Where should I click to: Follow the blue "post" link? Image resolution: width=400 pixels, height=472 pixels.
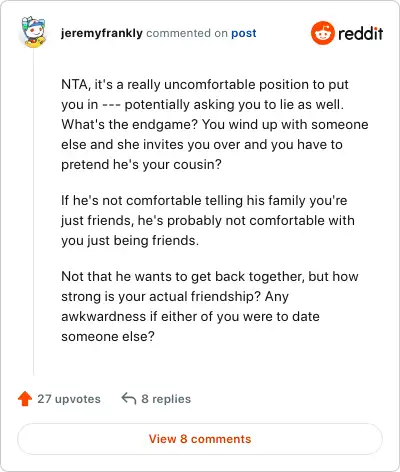click(244, 33)
